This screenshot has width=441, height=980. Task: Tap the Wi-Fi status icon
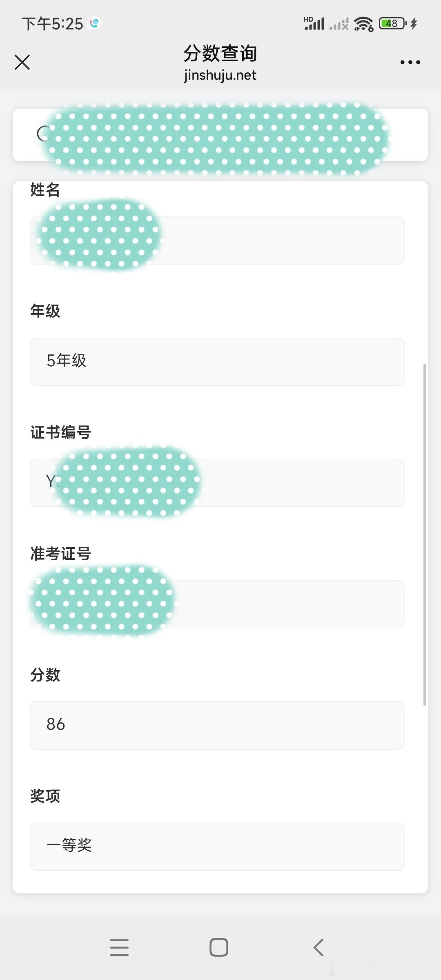pos(363,24)
